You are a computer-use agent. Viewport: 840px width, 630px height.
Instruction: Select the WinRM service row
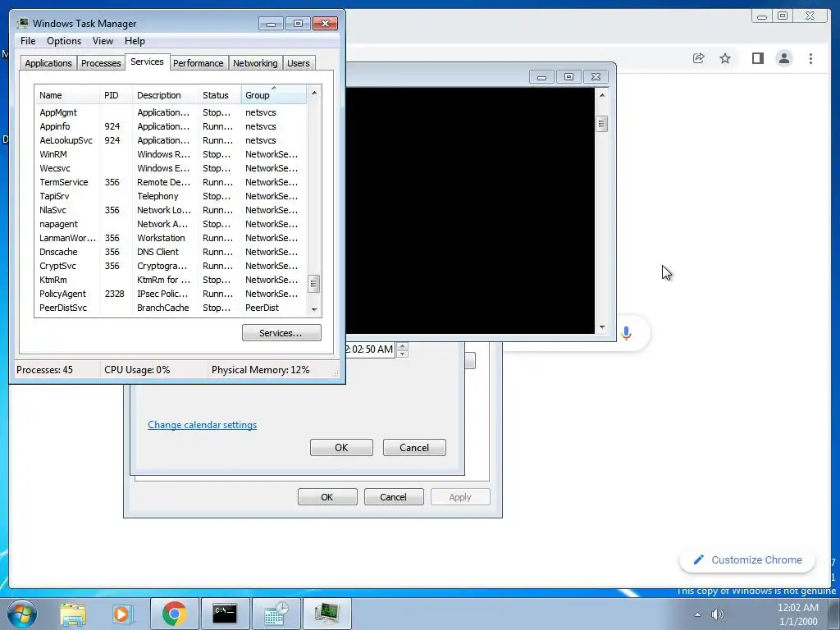point(171,154)
